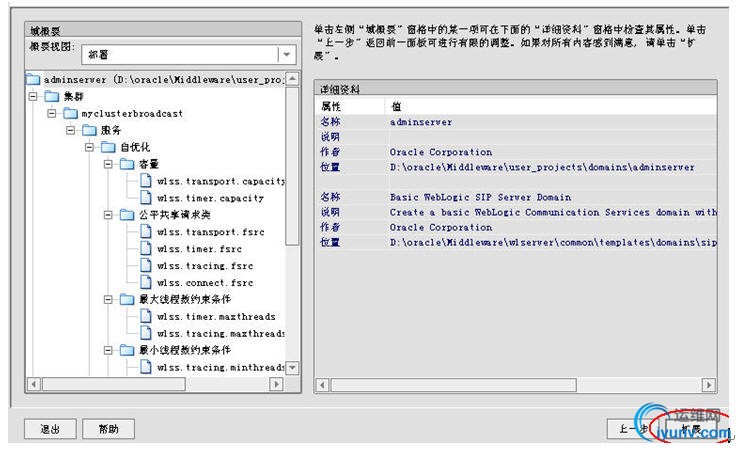Collapse the 服务 tree node
Screen dimensions: 737x449
(x=71, y=130)
